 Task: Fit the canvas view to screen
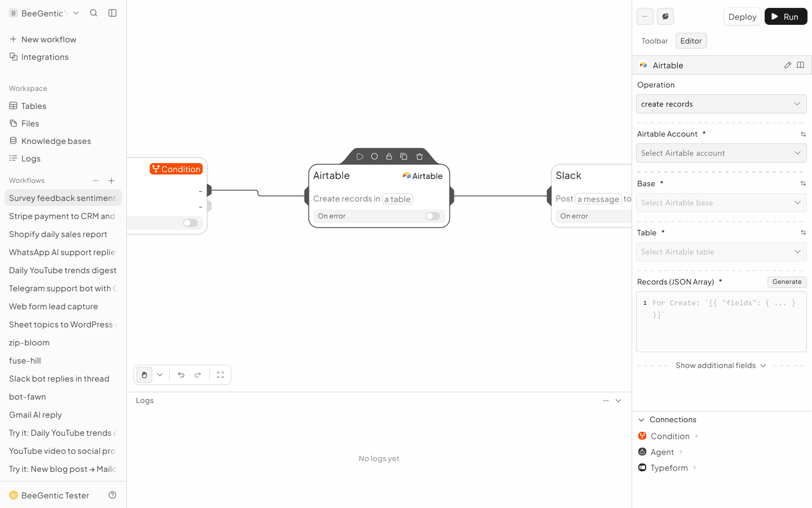click(x=220, y=375)
